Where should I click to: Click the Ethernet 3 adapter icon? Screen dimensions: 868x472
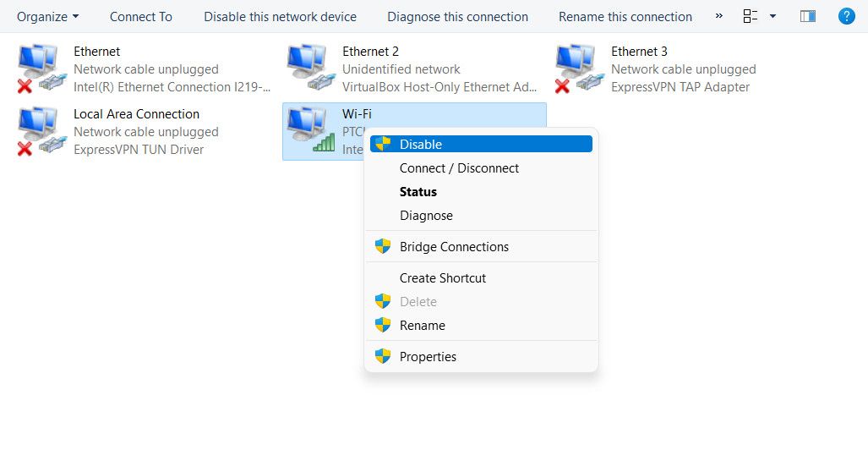[577, 69]
